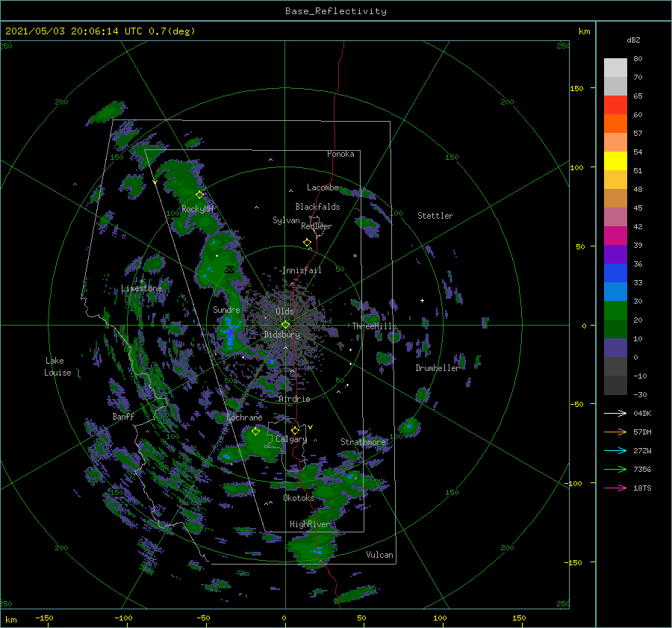
Task: Click the Blackfalds label
Action: click(317, 207)
